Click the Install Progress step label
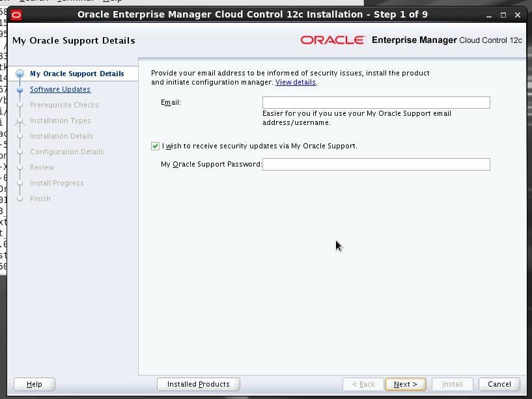 [x=57, y=183]
